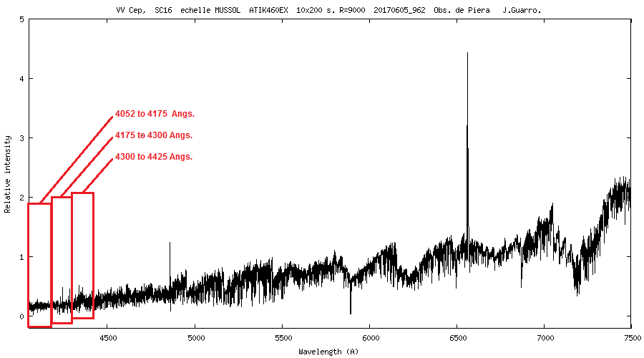Click the '4052 to 4175 Angs.' red label
This screenshot has width=644, height=358.
(x=155, y=114)
